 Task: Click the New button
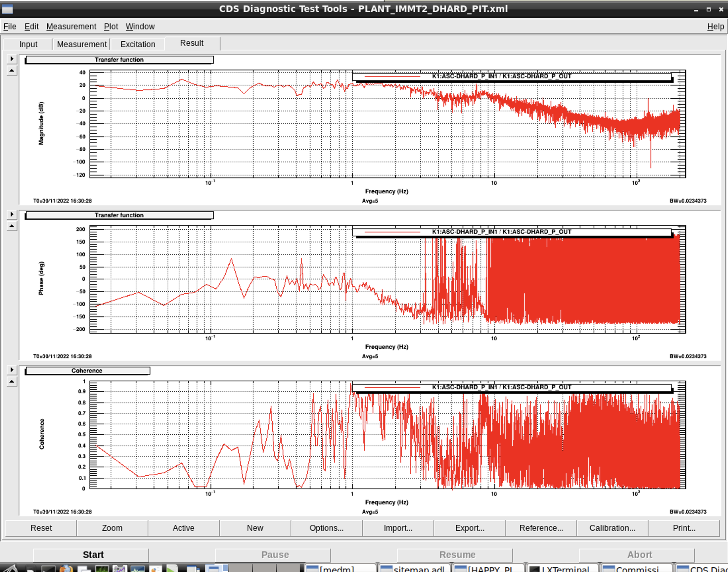[255, 528]
